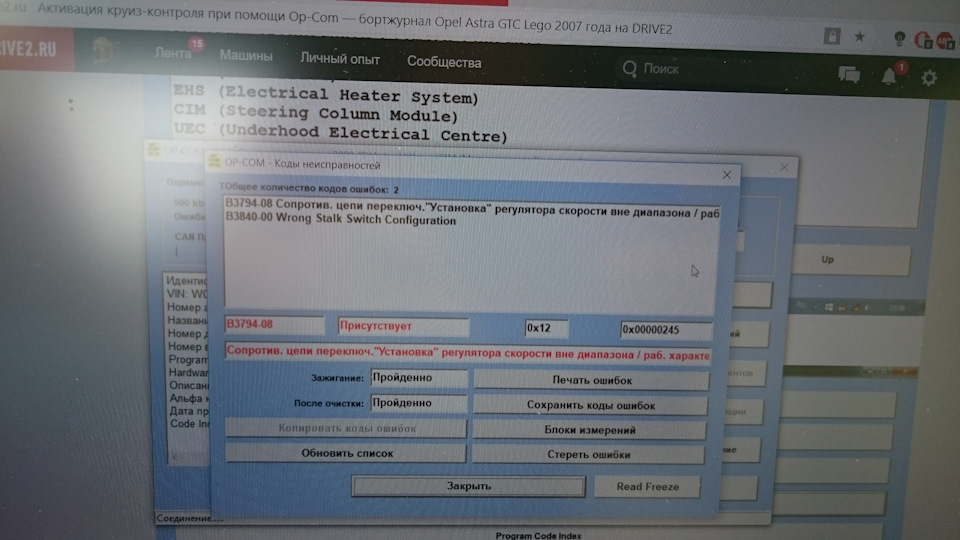Image resolution: width=960 pixels, height=540 pixels.
Task: Open the notifications bell icon
Action: (889, 77)
